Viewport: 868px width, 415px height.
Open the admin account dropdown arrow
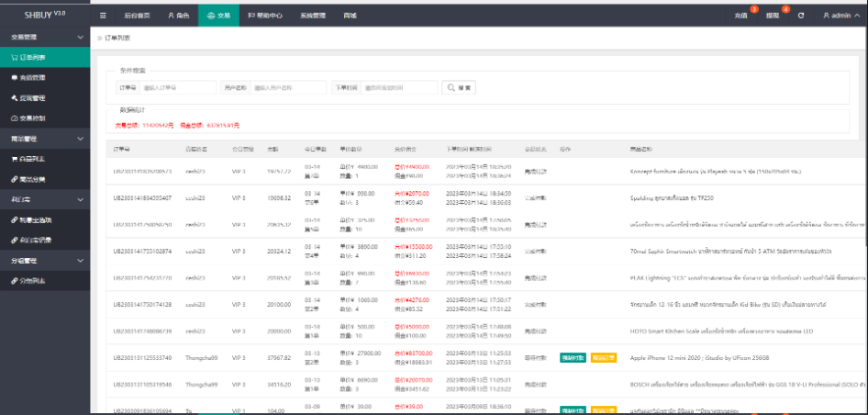(x=856, y=16)
